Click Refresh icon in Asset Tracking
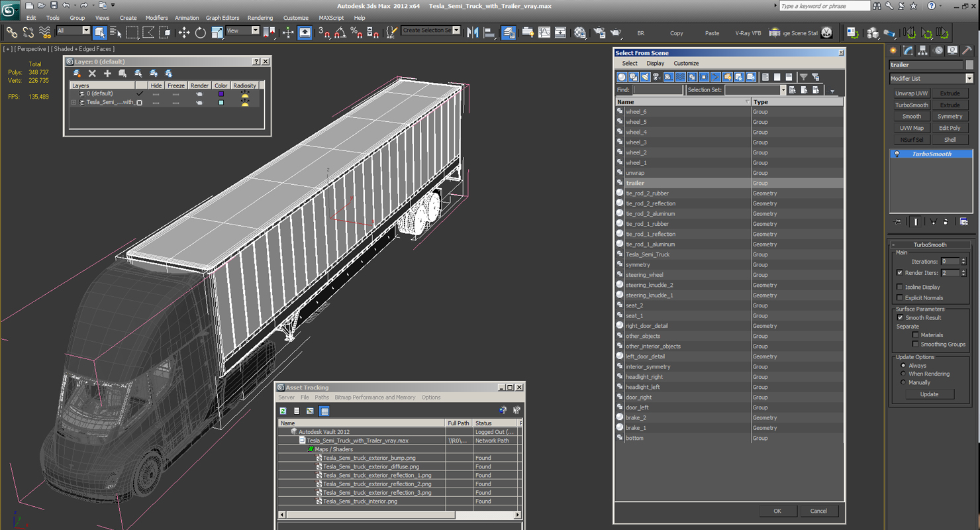The image size is (980, 530). pos(283,411)
